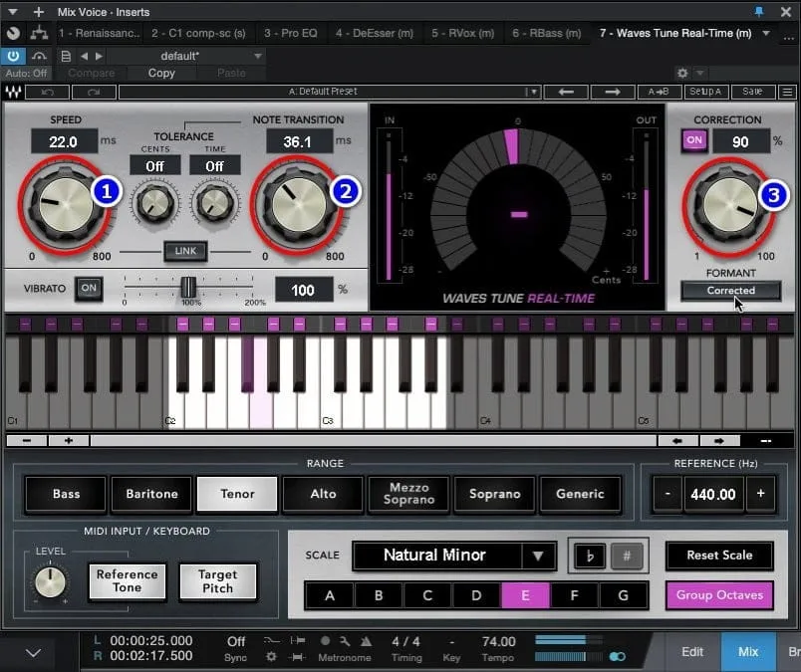The image size is (801, 672).
Task: Open the Waves hamburger menu
Action: pos(787,92)
